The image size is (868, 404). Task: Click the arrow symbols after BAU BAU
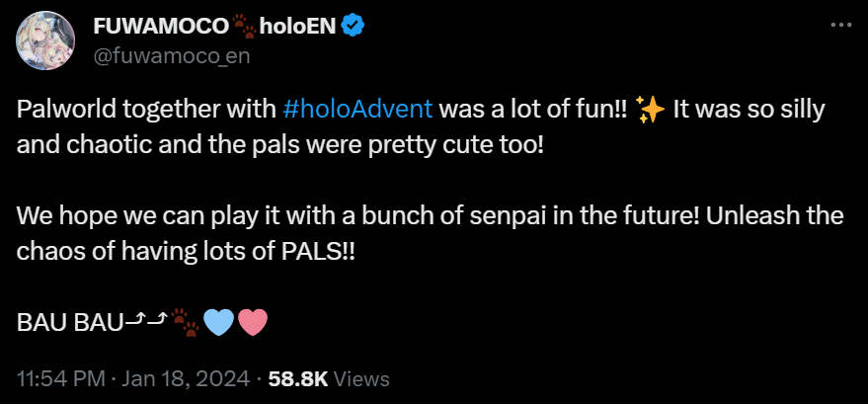tap(147, 318)
